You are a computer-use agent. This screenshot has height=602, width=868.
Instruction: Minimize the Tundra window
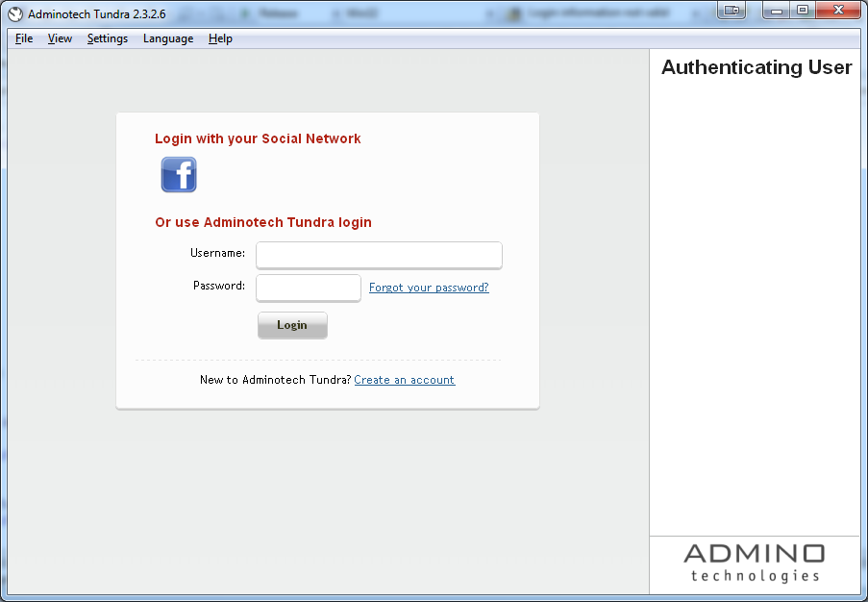(776, 10)
